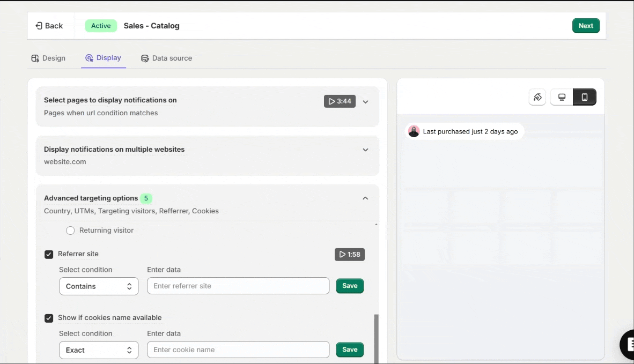Open the Contains condition dropdown

[99, 286]
